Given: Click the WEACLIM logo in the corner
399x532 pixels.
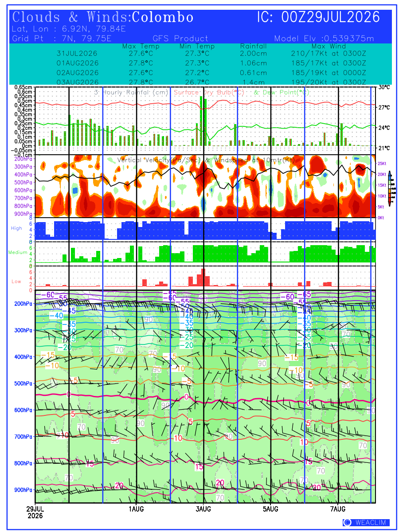Looking at the screenshot, I should [366, 522].
